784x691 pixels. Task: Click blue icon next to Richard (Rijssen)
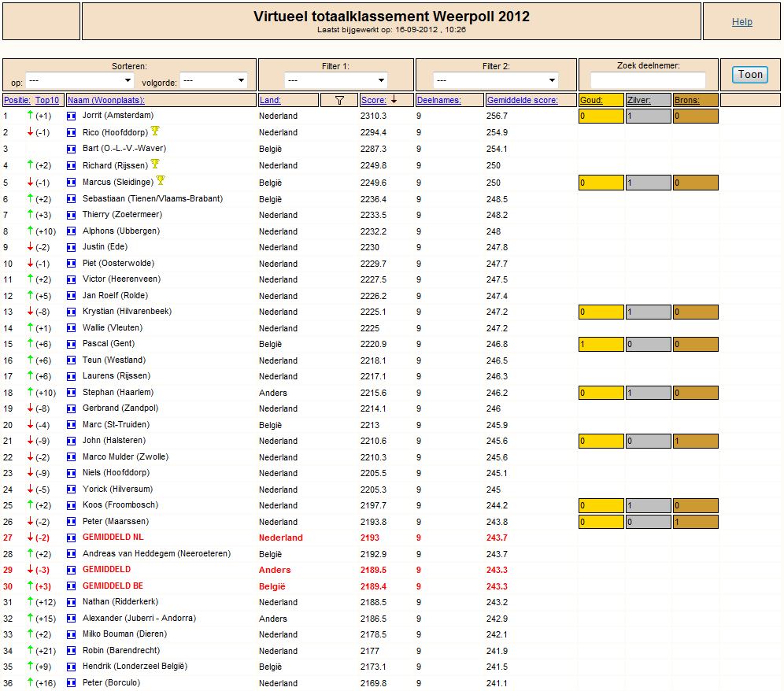(x=71, y=165)
